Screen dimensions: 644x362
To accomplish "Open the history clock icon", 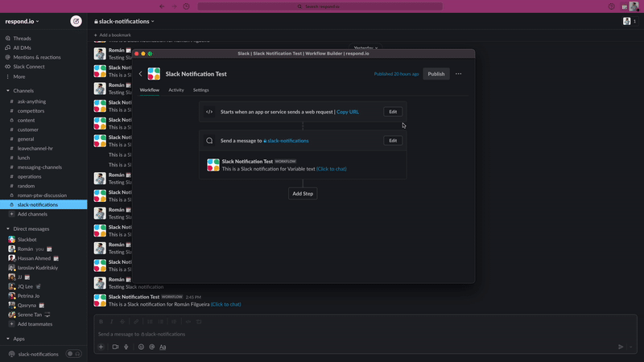I will (187, 6).
